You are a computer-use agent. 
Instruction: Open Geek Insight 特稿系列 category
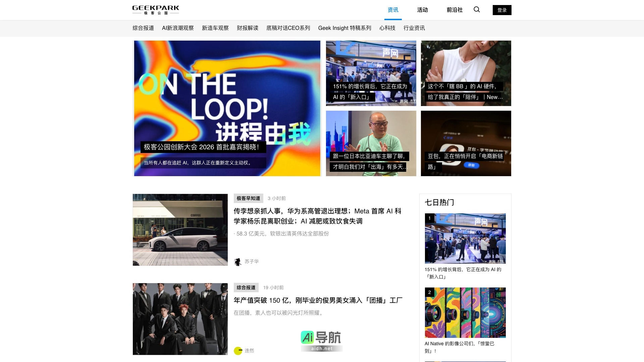pyautogui.click(x=344, y=28)
